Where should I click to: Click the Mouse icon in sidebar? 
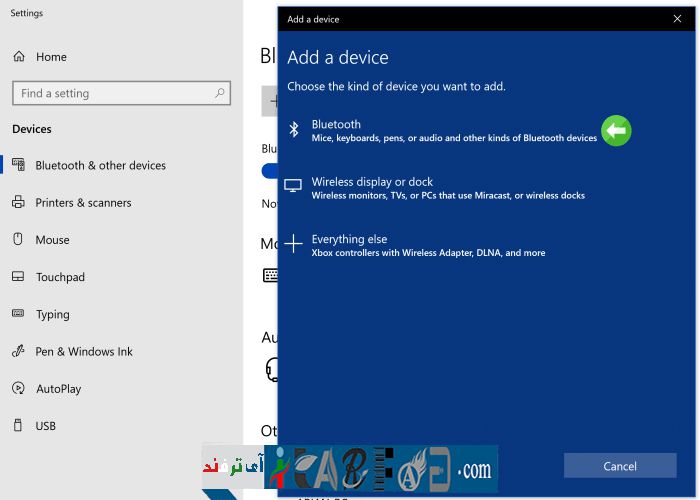click(x=18, y=240)
